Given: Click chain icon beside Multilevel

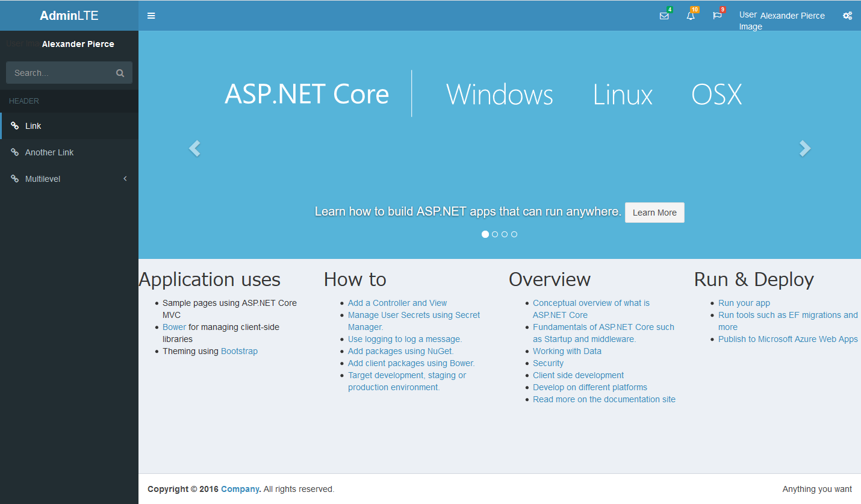Looking at the screenshot, I should tap(15, 179).
